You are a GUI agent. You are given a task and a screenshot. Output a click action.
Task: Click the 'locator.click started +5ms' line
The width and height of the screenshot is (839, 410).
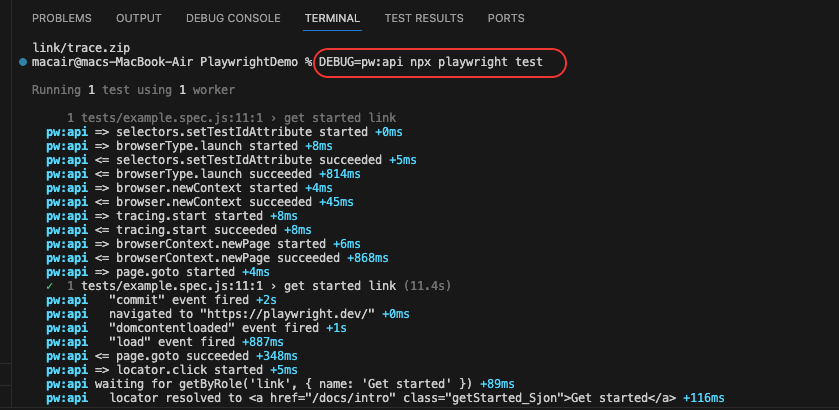point(172,370)
